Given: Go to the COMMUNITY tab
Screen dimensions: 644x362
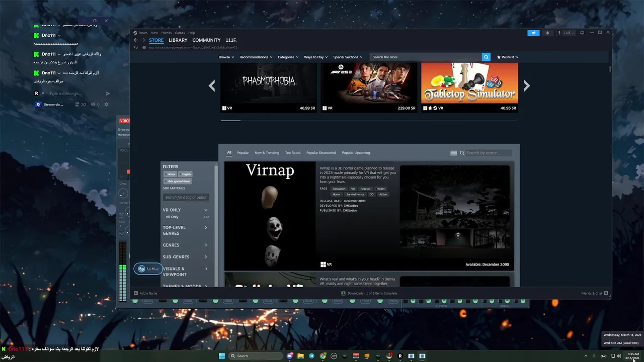Looking at the screenshot, I should 206,40.
